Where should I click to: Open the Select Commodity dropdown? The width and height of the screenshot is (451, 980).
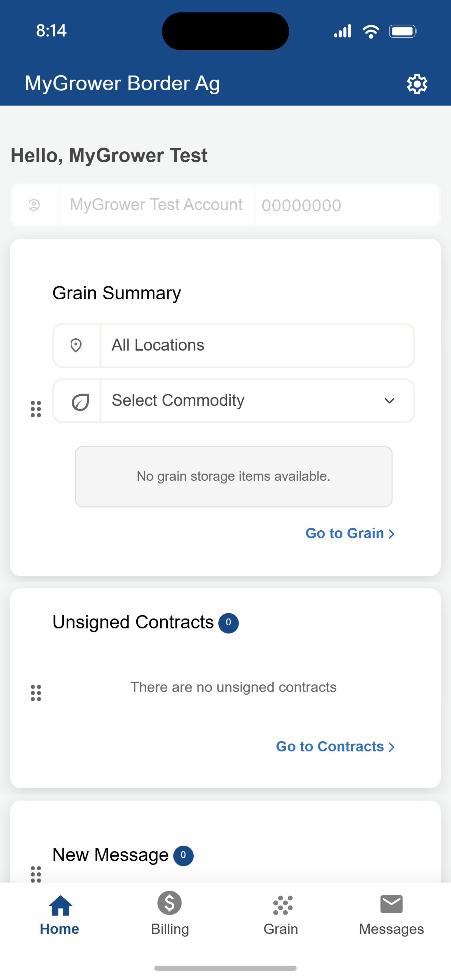233,400
